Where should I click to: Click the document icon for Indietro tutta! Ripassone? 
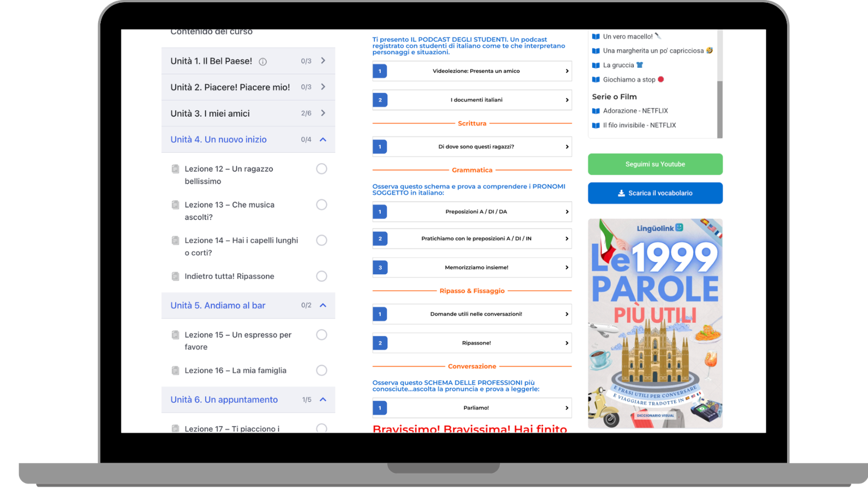coord(175,276)
